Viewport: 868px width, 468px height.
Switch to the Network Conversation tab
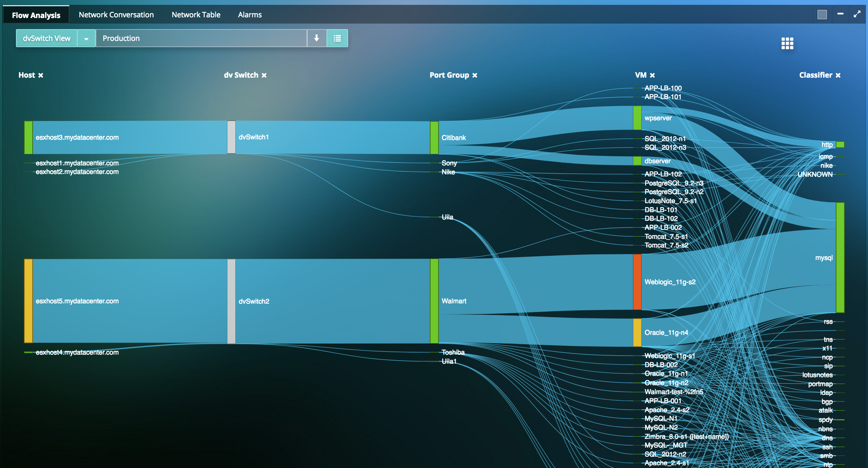(x=116, y=15)
